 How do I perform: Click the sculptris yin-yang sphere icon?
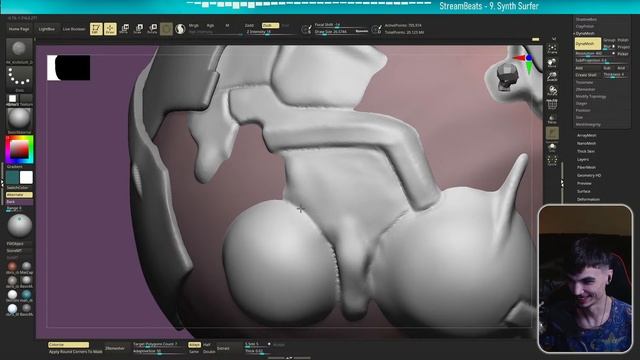pyautogui.click(x=180, y=29)
